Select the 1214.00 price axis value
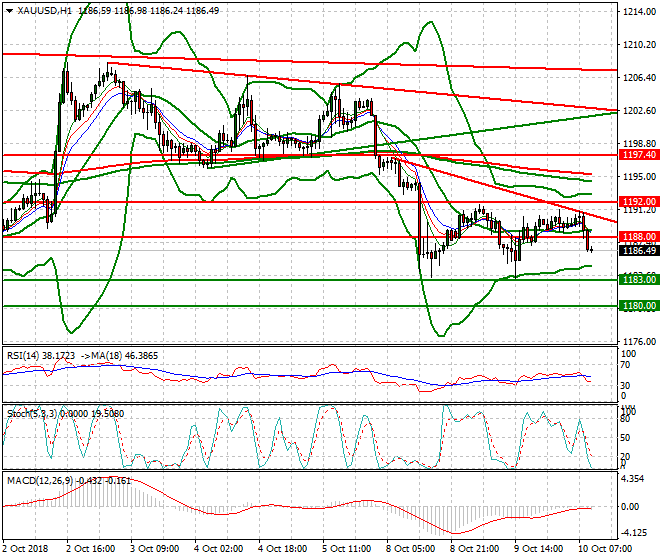The height and width of the screenshot is (560, 660). [639, 12]
